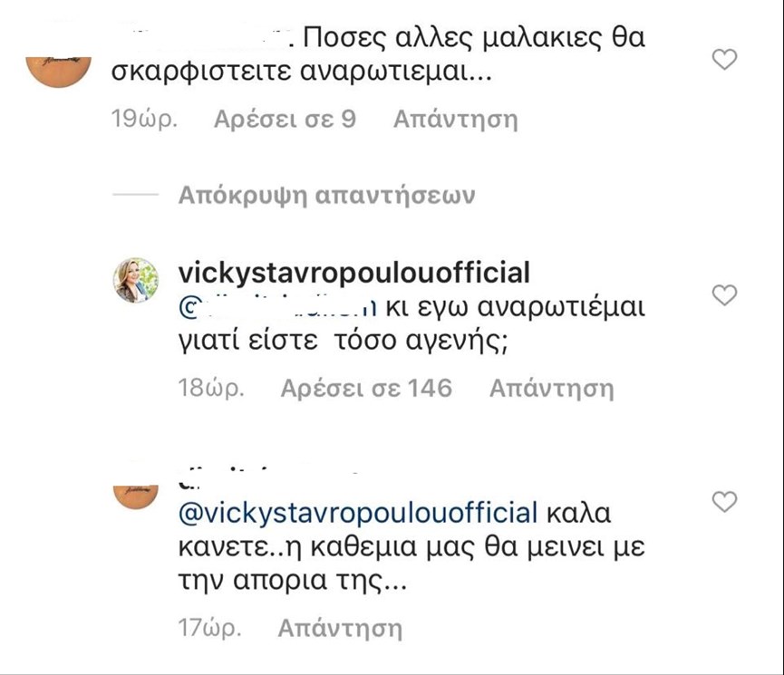Collapse replies via 'Απόκρυψη απαντήσεων'
This screenshot has height=675, width=784.
pyautogui.click(x=326, y=196)
